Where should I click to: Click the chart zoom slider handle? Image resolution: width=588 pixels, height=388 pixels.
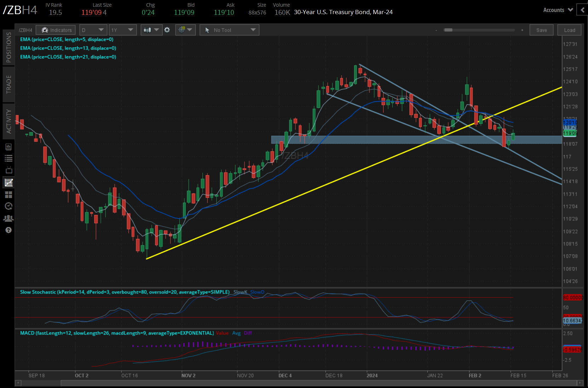(x=448, y=30)
